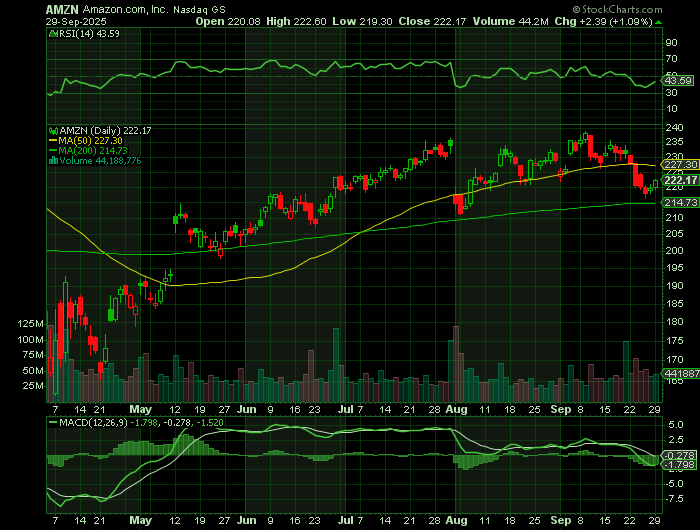Click the -1.798 tag on MACD right axis
This screenshot has height=530, width=700.
click(679, 465)
